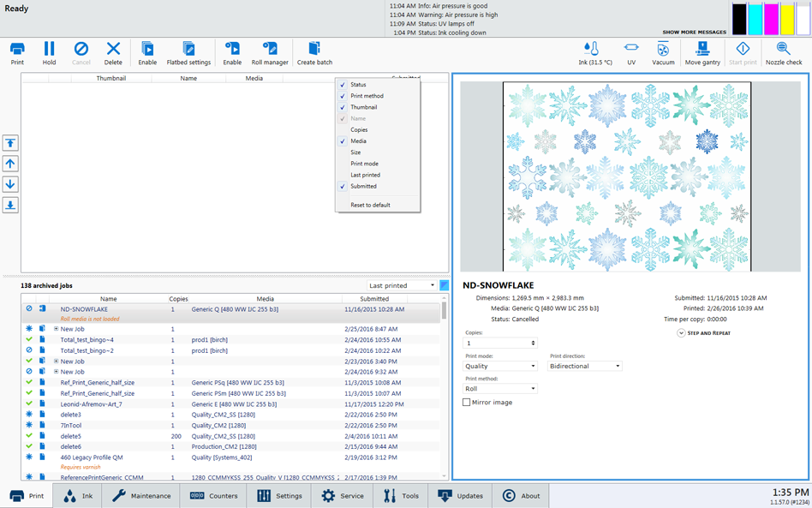Open the Print mode Quality dropdown

pyautogui.click(x=500, y=366)
